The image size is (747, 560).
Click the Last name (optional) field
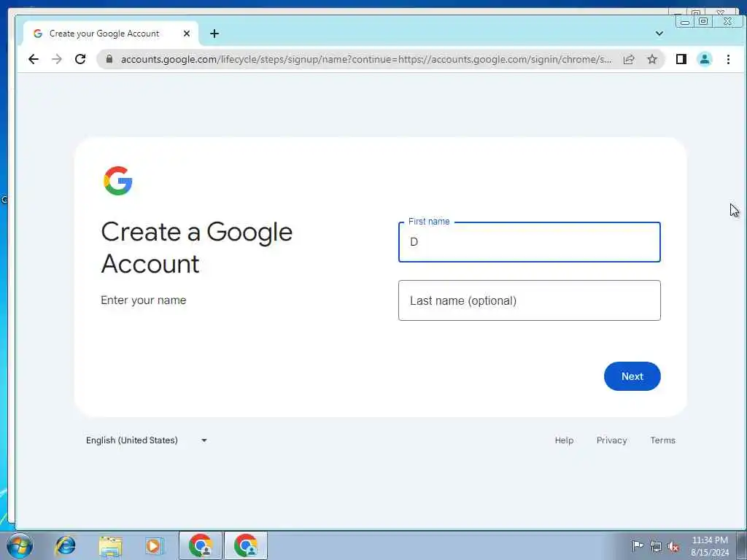[x=530, y=300]
